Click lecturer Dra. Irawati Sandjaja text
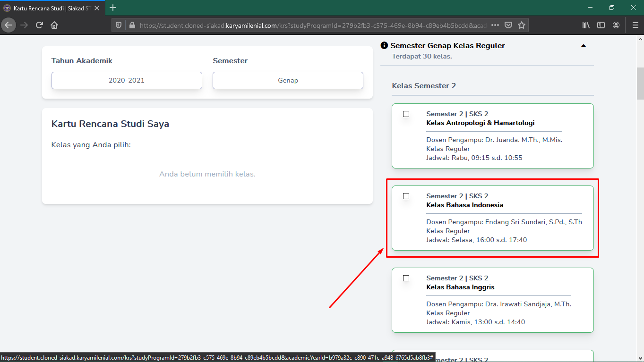The height and width of the screenshot is (362, 644). click(528, 304)
